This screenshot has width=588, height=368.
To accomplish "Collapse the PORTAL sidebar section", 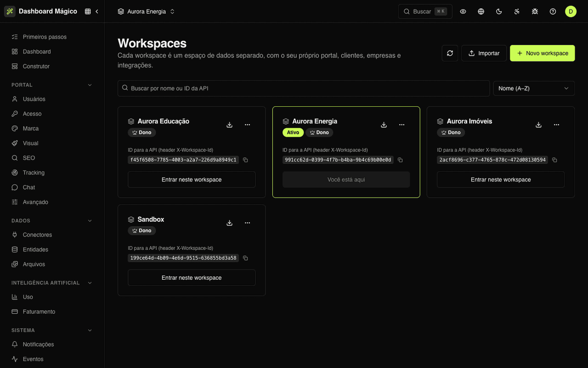I will 90,85.
